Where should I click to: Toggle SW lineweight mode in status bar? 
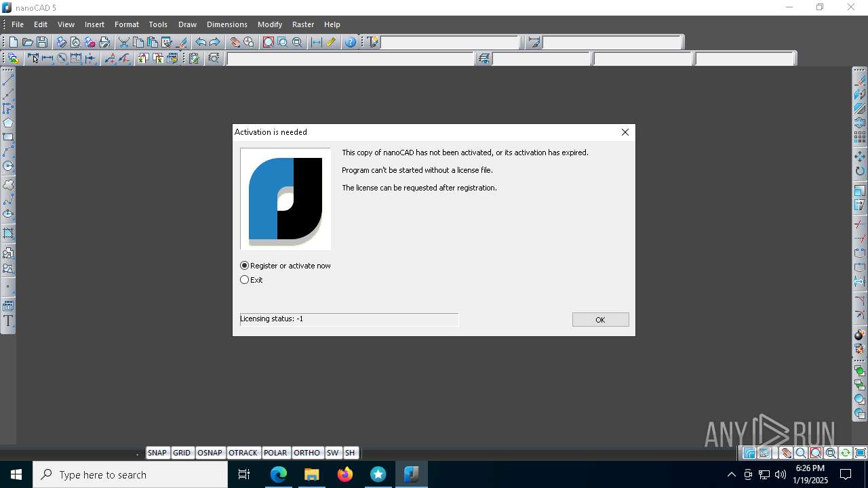332,453
